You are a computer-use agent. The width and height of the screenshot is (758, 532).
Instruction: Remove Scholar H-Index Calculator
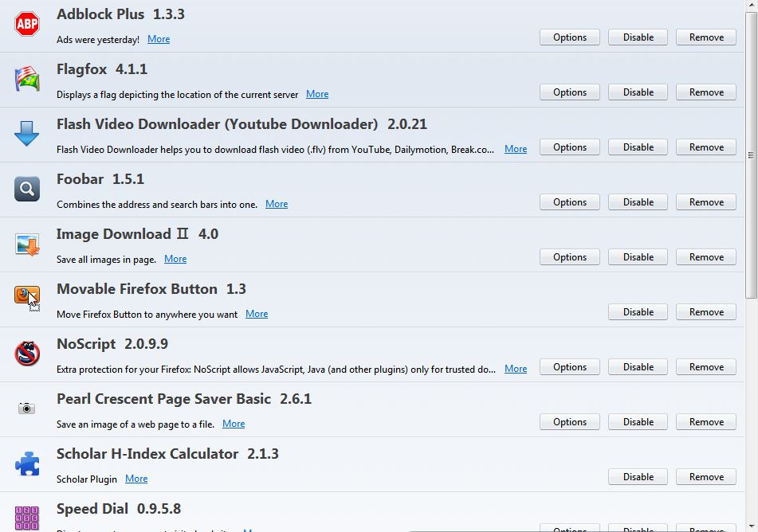[x=706, y=477]
